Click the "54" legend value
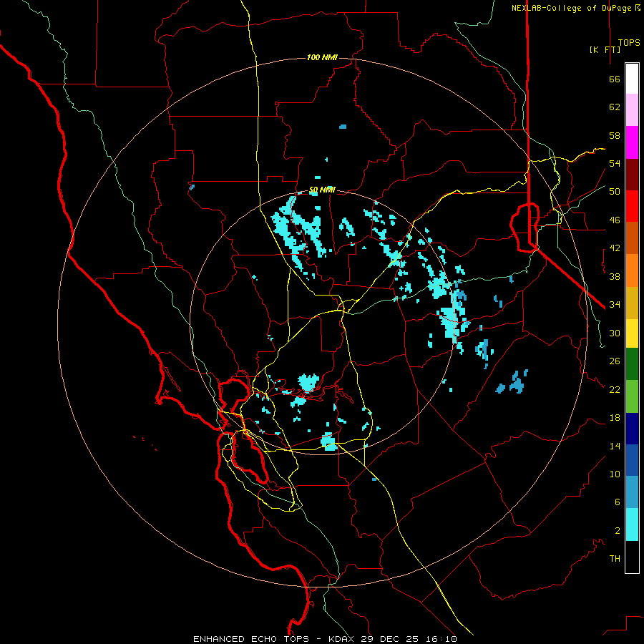Viewport: 644px width, 644px height. (x=615, y=163)
